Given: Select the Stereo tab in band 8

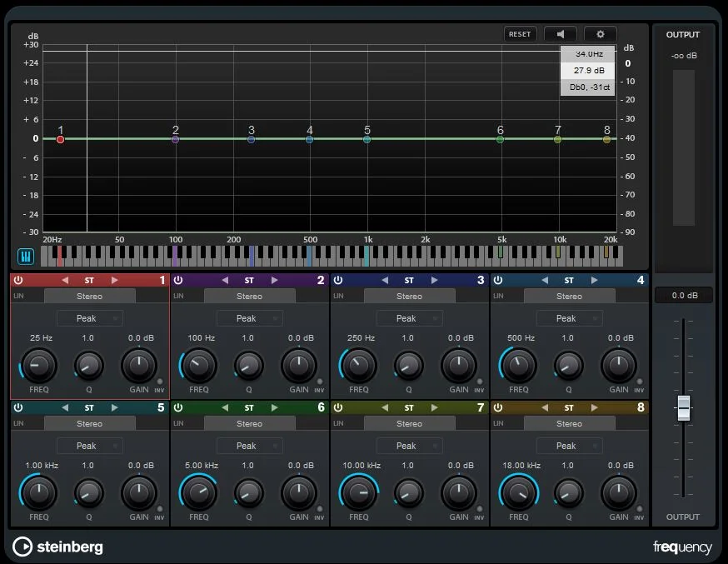Looking at the screenshot, I should 569,423.
